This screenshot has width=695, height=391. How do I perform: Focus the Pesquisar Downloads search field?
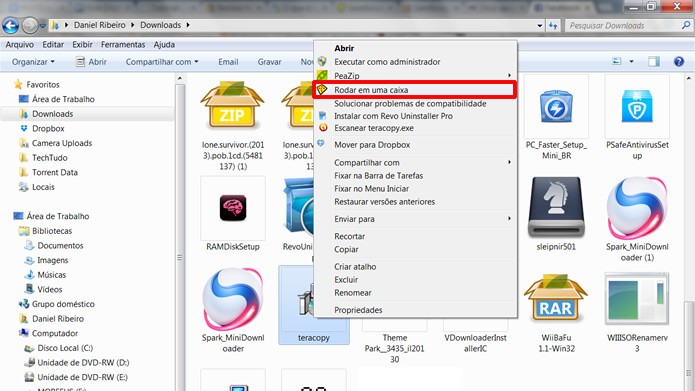click(x=629, y=26)
